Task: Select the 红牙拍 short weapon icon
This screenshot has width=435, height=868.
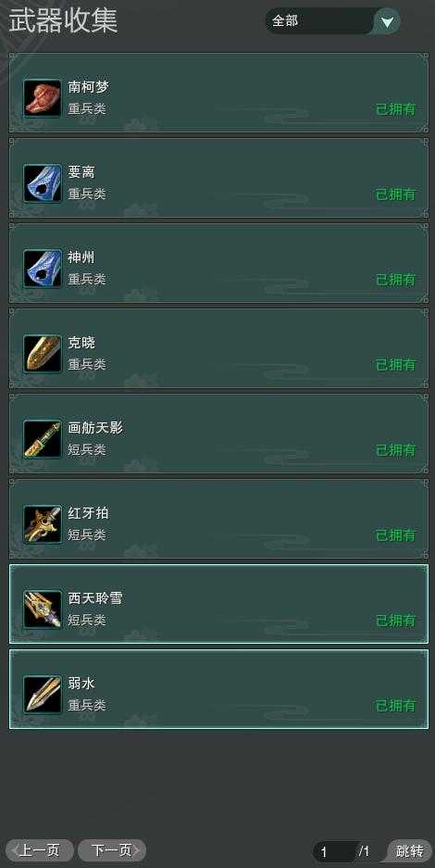Action: point(43,525)
